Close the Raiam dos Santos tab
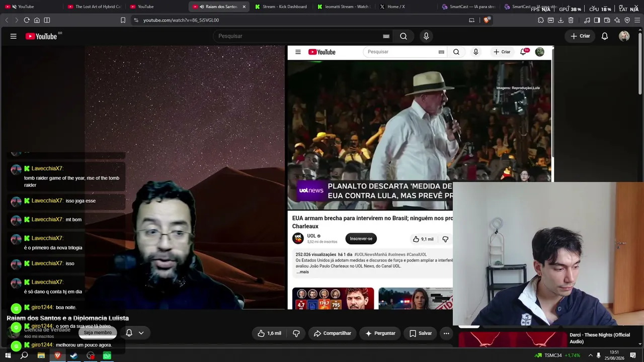 click(244, 7)
